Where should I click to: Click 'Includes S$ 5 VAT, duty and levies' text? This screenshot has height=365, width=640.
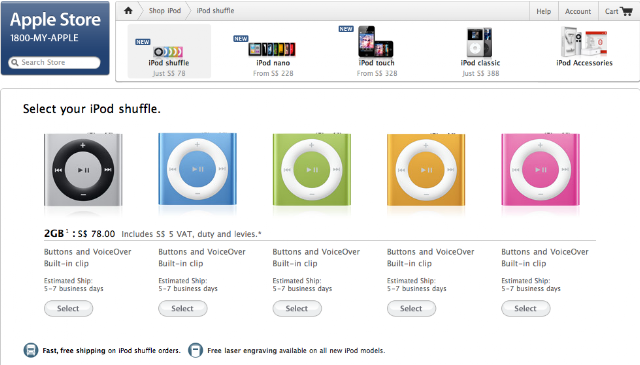tap(191, 234)
